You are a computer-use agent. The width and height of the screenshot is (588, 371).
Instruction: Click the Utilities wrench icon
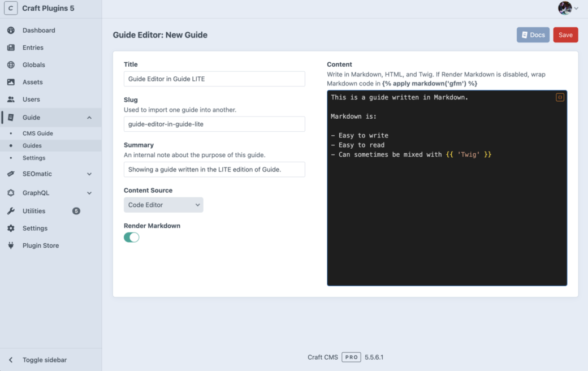tap(11, 211)
